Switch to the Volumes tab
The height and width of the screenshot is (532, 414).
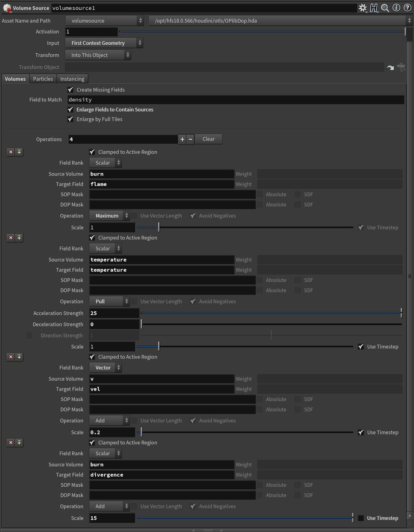15,79
